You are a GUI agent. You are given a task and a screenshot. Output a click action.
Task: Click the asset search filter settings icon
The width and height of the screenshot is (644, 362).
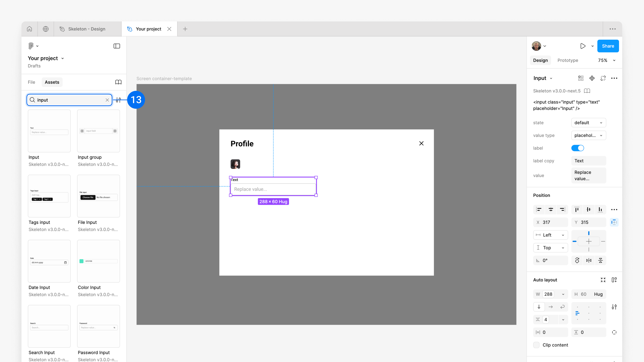click(x=119, y=100)
